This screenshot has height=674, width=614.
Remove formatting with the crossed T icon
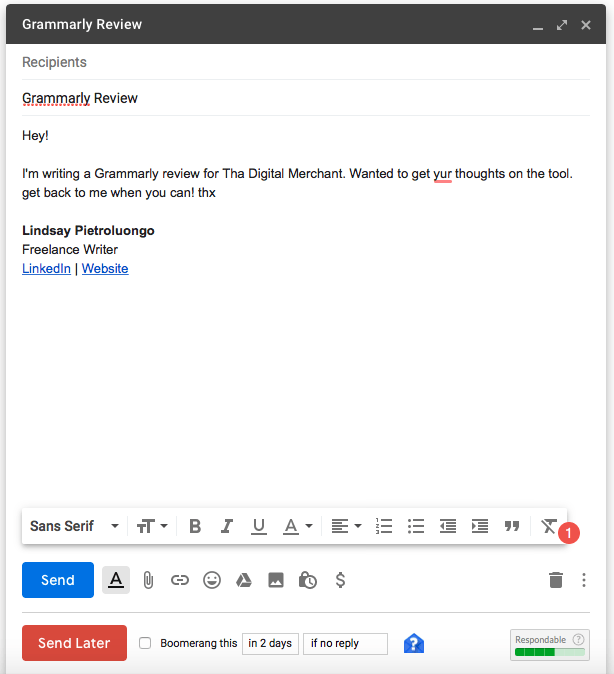[x=548, y=525]
